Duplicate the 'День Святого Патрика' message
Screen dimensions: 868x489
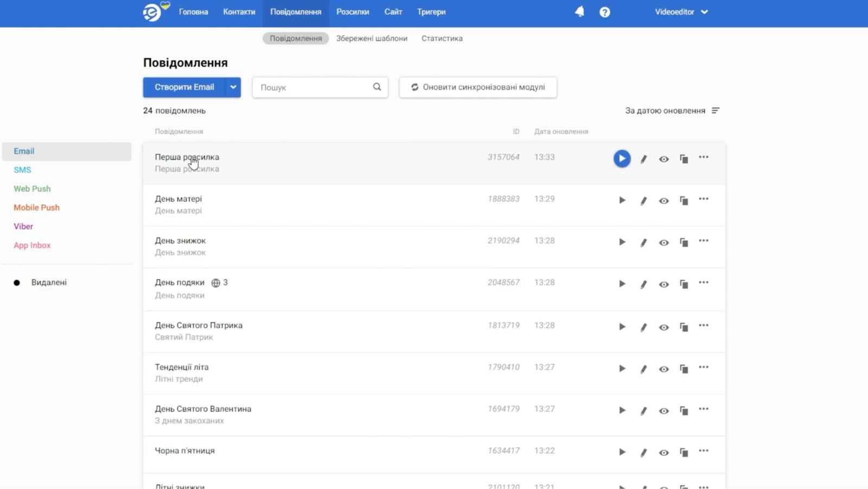tap(684, 327)
